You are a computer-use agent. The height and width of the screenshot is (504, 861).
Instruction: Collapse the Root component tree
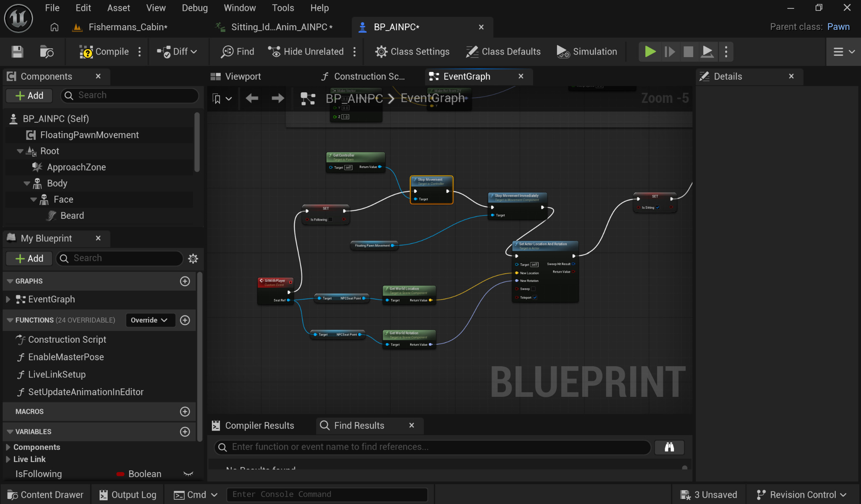click(x=20, y=151)
